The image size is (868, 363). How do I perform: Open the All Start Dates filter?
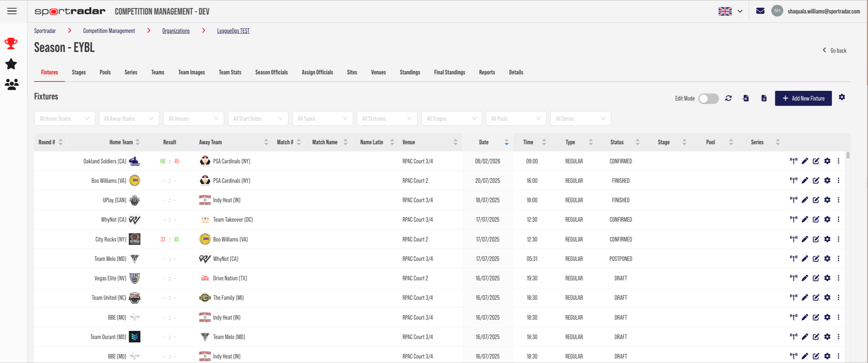point(258,119)
